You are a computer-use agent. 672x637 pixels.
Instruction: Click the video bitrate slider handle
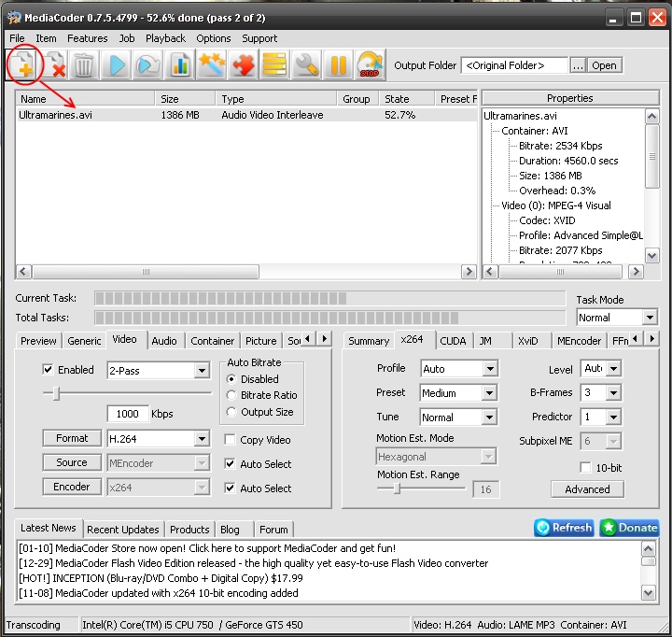(x=56, y=393)
